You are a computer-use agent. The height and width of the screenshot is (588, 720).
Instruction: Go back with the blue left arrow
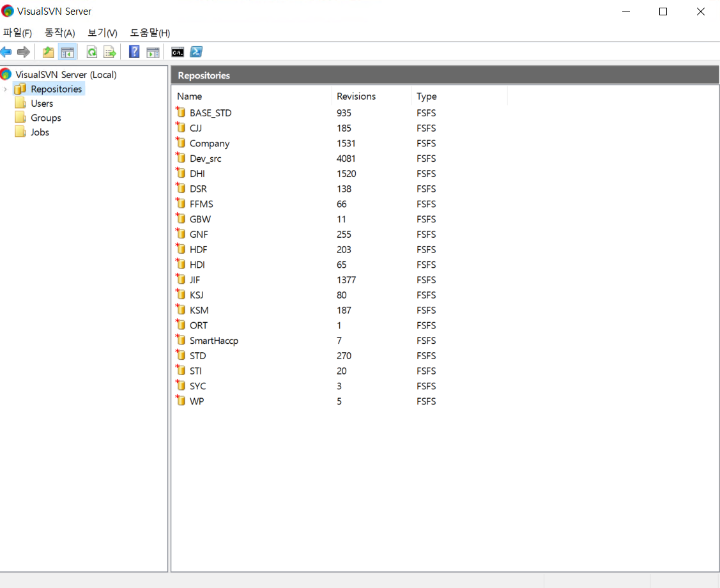pos(6,52)
